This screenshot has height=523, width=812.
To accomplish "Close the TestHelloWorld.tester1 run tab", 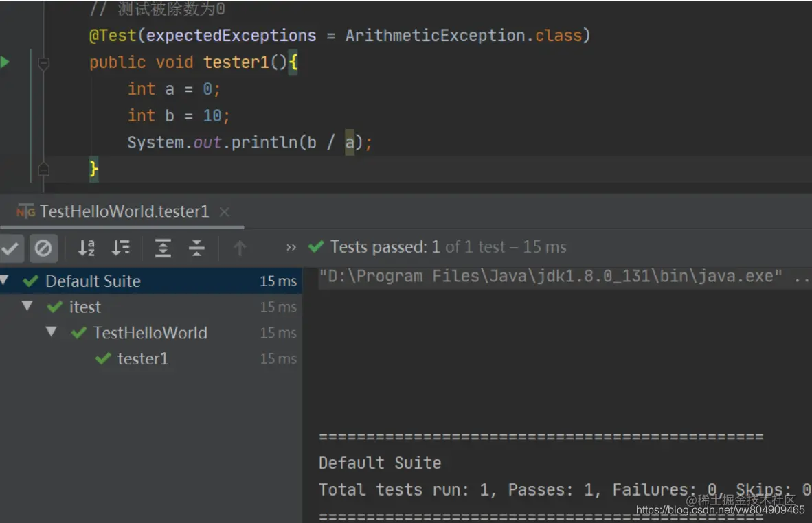I will coord(224,211).
